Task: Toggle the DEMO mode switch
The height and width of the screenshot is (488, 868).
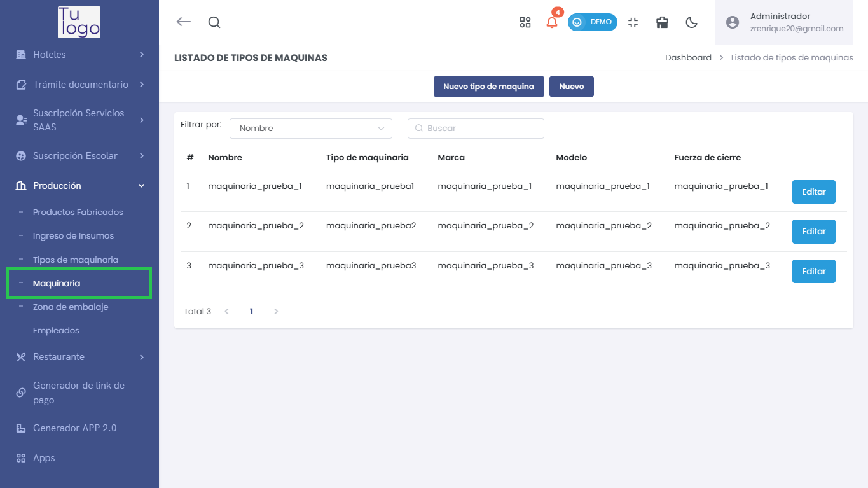Action: 592,22
